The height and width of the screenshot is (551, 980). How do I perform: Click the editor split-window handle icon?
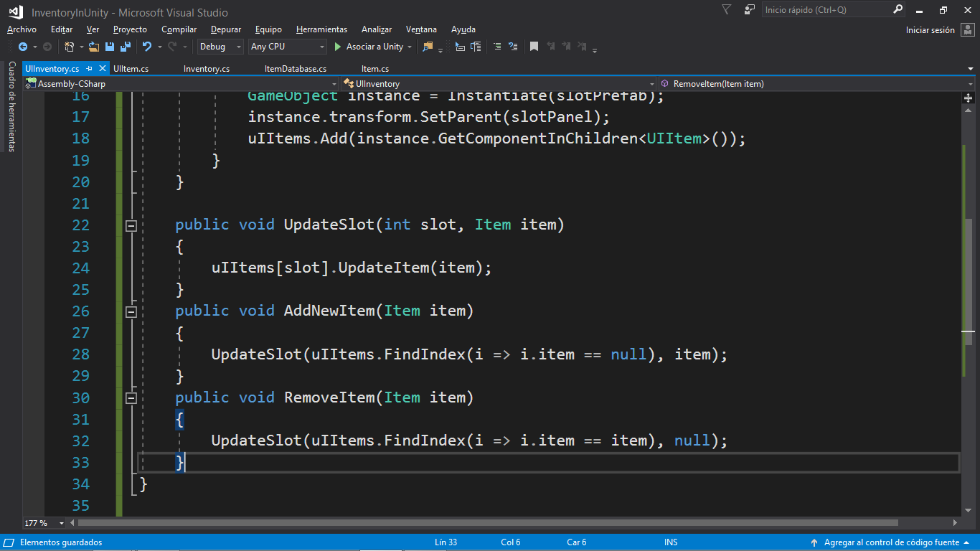click(x=969, y=96)
